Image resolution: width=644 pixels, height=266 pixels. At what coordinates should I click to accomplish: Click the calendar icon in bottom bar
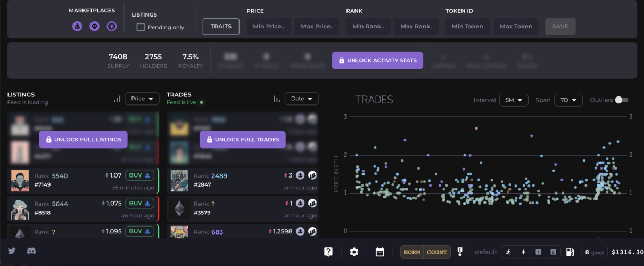click(x=379, y=252)
